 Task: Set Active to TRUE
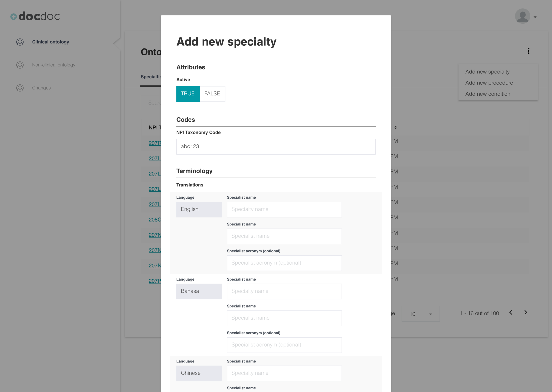(x=188, y=94)
